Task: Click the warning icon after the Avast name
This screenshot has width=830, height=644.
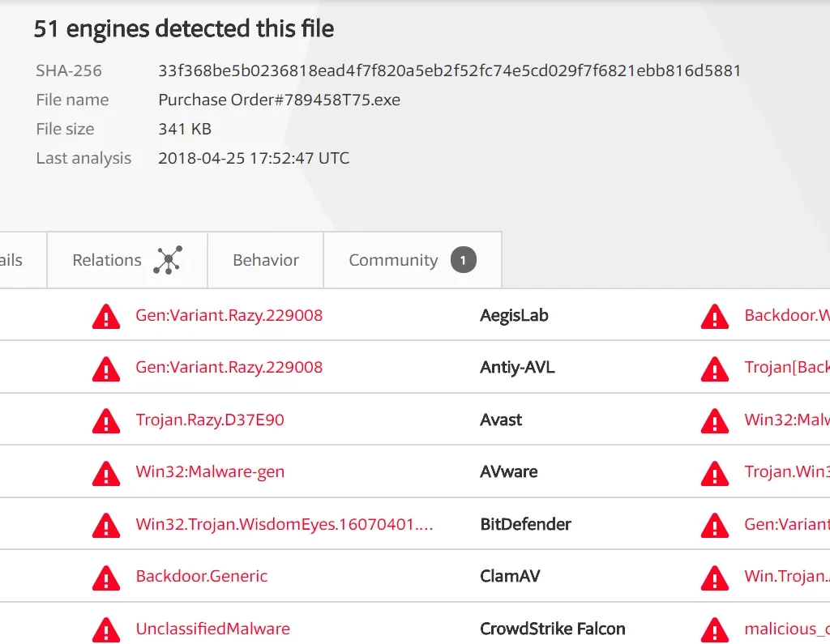Action: (x=715, y=420)
